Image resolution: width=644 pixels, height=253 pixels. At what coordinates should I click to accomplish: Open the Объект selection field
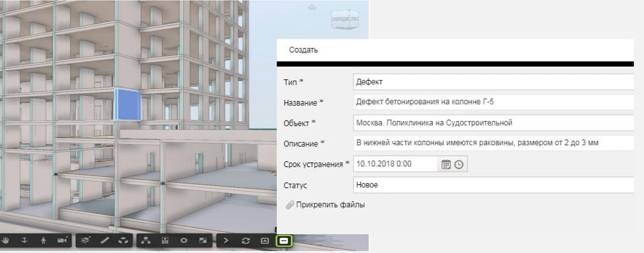[x=494, y=123]
